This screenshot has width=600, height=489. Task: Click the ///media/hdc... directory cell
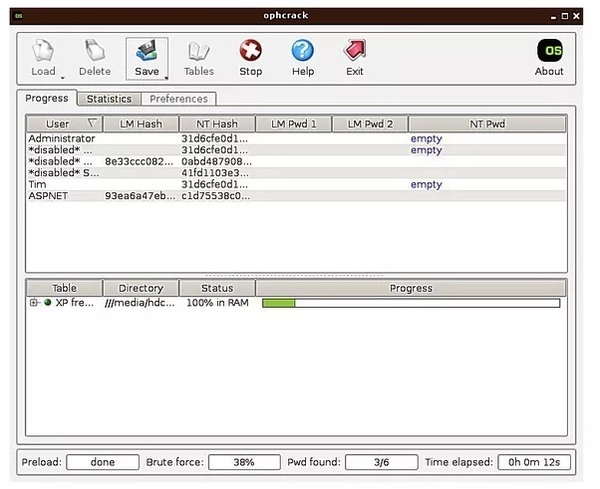point(140,303)
